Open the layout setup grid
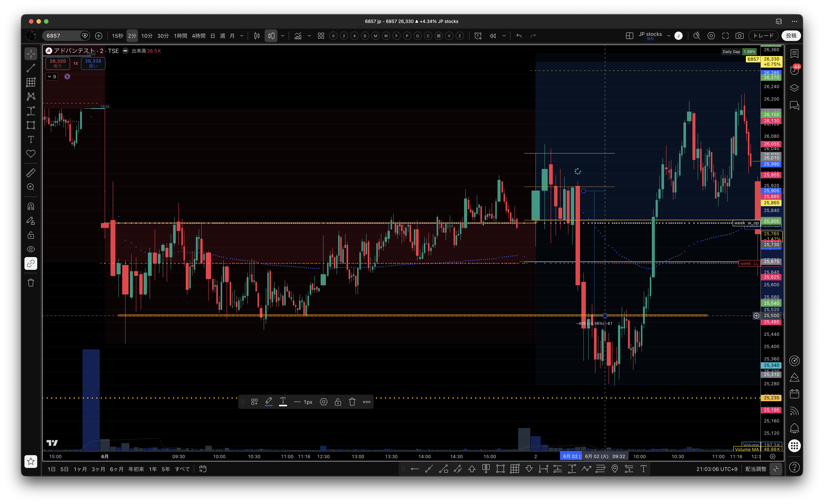This screenshot has width=824, height=504. point(629,36)
